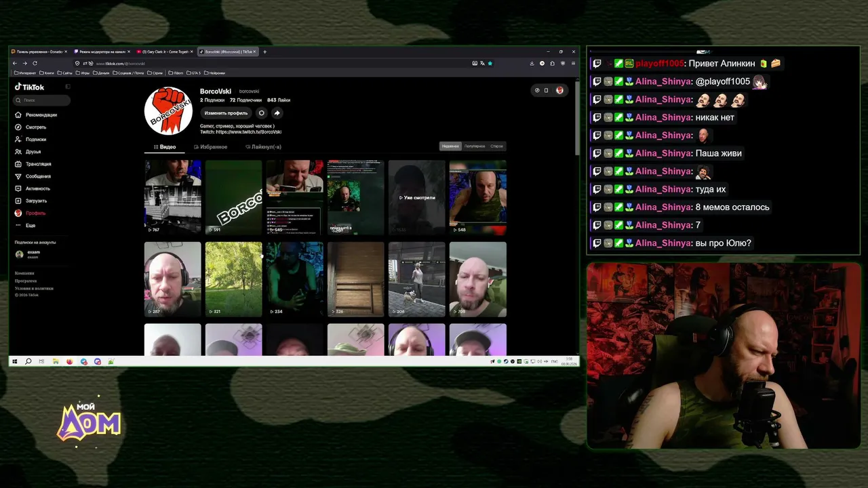
Task: Open the 72 Подписчики followers list
Action: tap(245, 100)
